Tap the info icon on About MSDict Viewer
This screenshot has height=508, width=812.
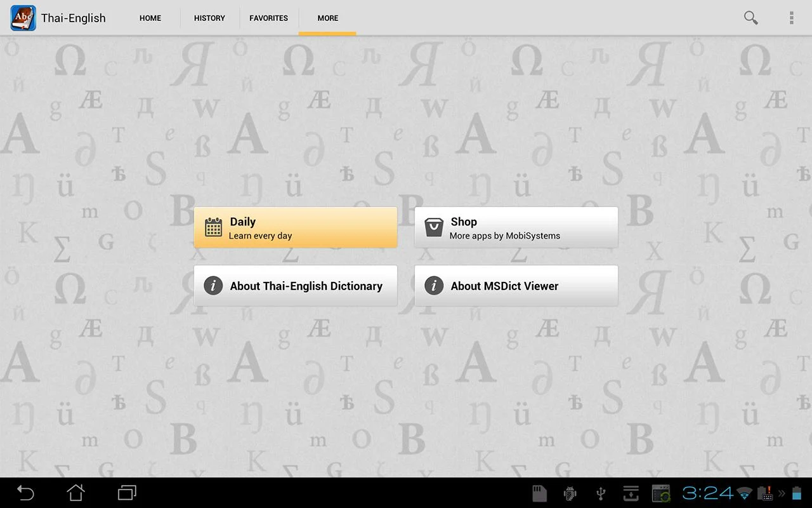[x=433, y=286]
